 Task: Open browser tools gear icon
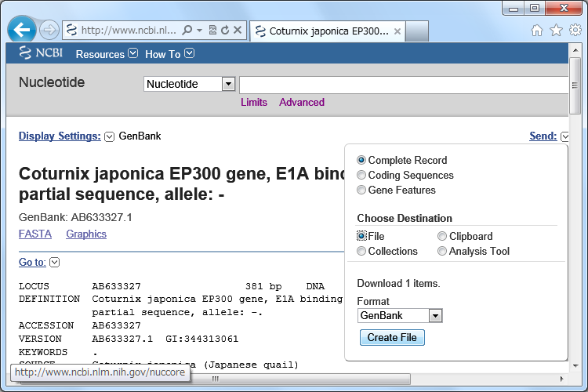(575, 31)
